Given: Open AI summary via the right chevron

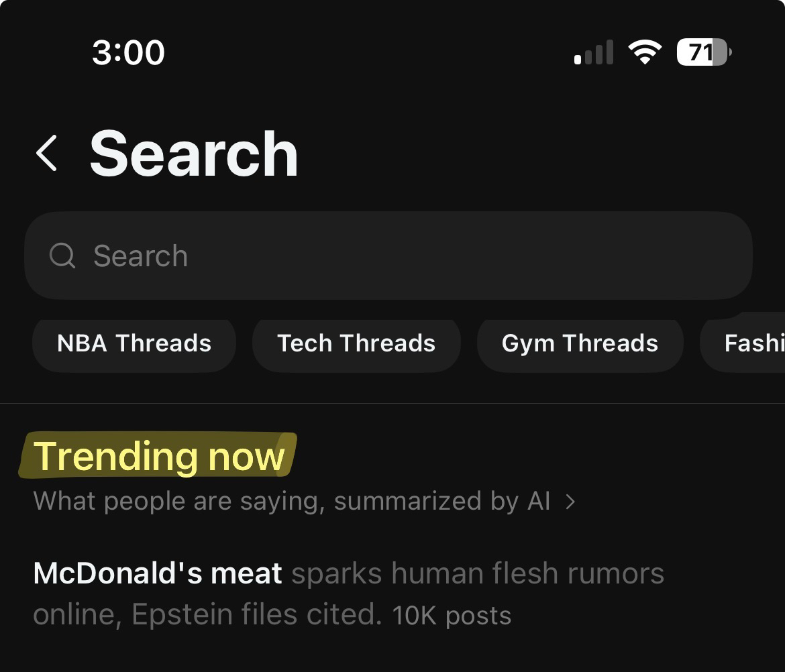Looking at the screenshot, I should pos(570,501).
